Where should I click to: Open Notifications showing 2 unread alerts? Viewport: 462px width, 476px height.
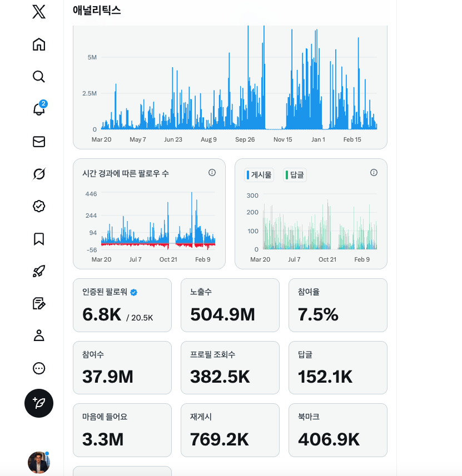(x=38, y=109)
